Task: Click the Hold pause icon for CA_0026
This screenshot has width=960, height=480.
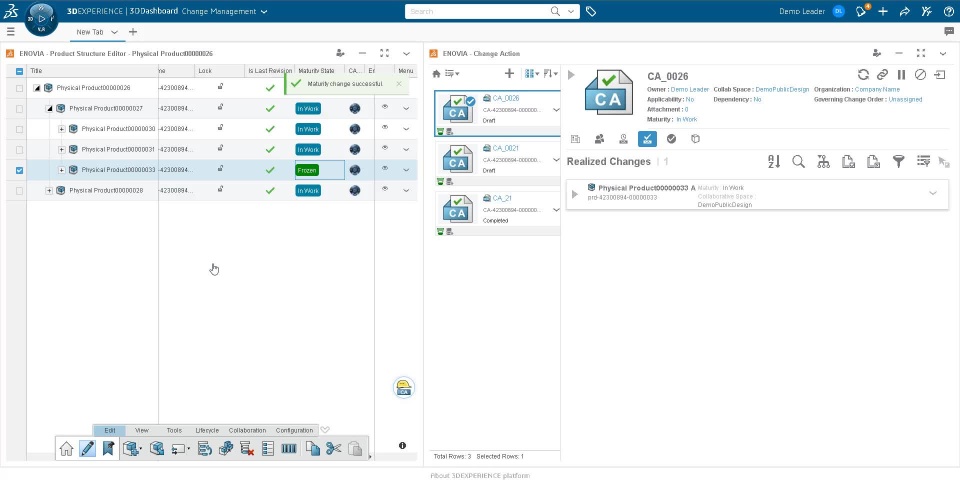Action: pos(901,75)
